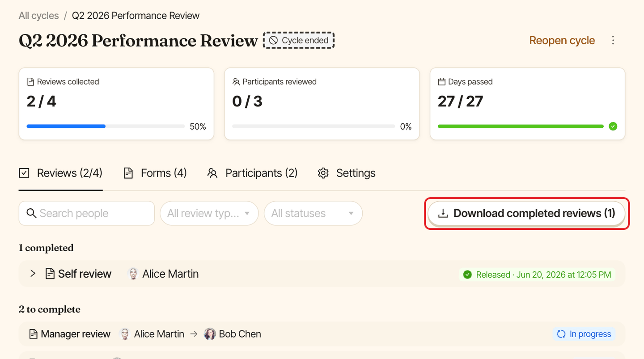The image size is (644, 359).
Task: Click Download completed reviews (1) button
Action: tap(526, 213)
